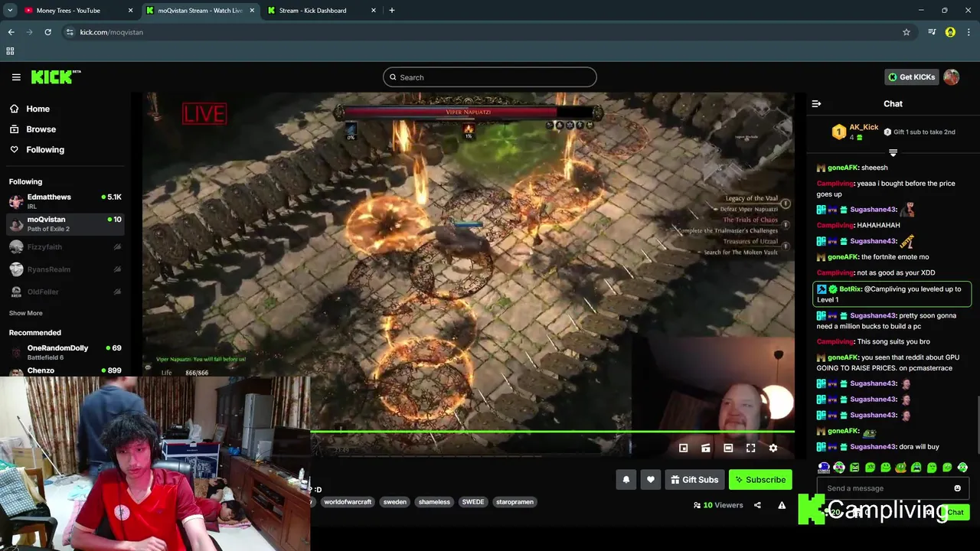Collapse the chat panel
This screenshot has height=551, width=980.
(816, 104)
